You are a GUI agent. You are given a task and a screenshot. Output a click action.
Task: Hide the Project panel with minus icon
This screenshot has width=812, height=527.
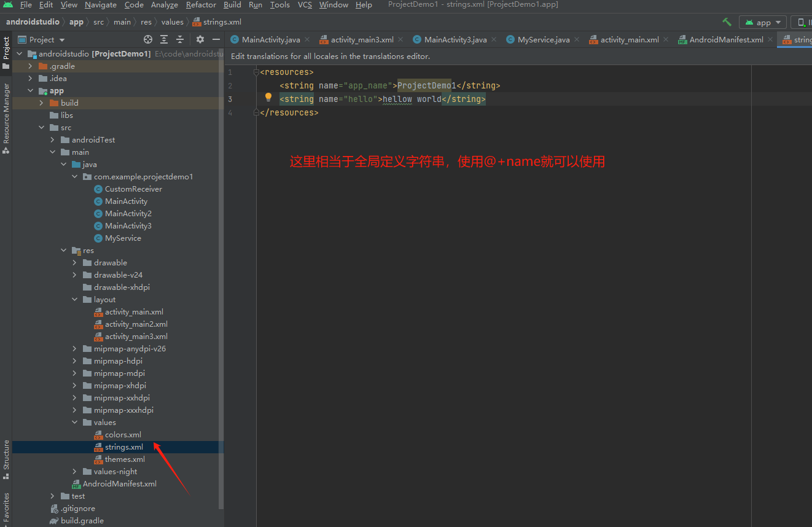point(216,39)
